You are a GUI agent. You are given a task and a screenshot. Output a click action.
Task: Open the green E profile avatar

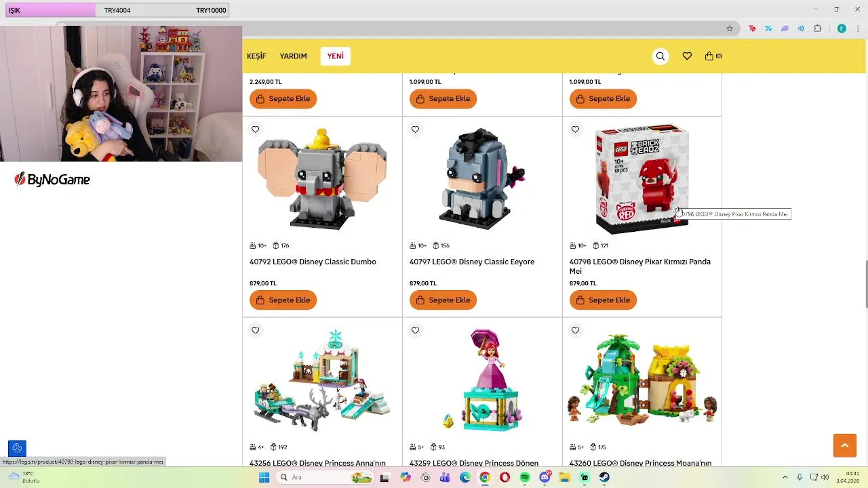tap(842, 28)
